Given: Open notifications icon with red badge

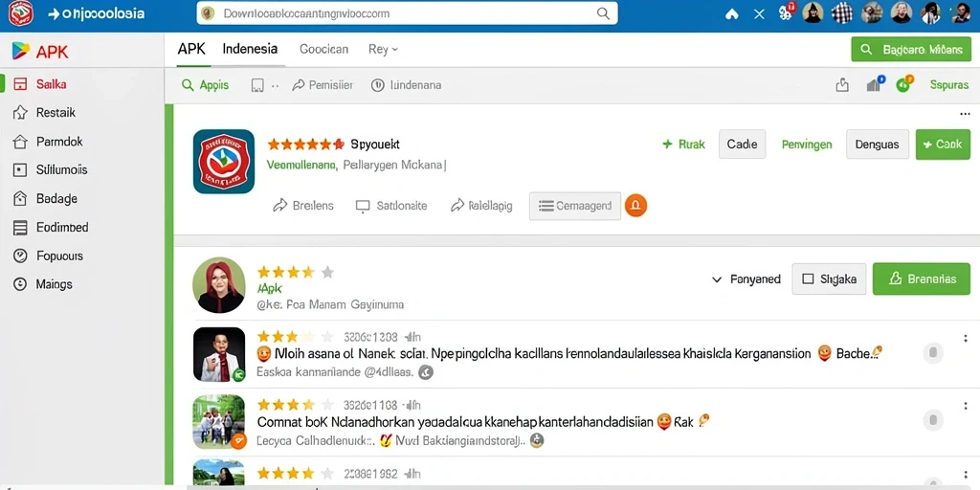Looking at the screenshot, I should [x=787, y=11].
